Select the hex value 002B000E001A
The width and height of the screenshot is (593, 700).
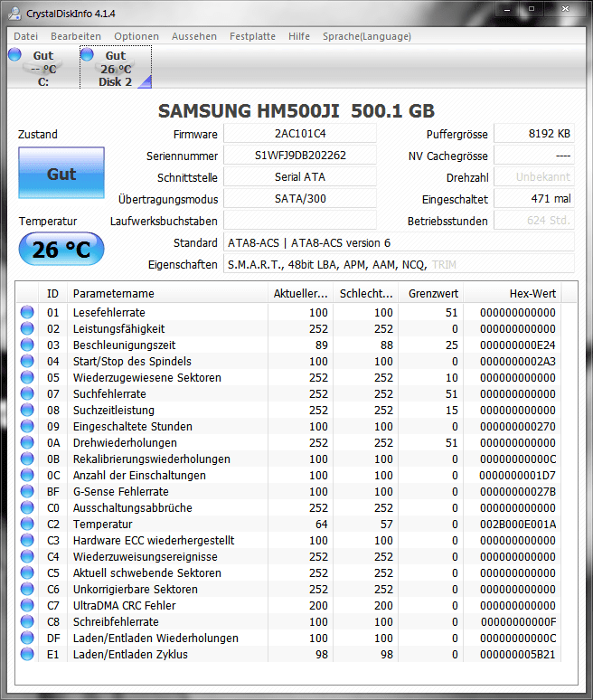coord(518,525)
